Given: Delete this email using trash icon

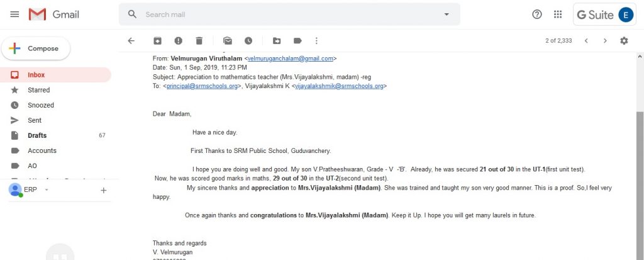Looking at the screenshot, I should [199, 41].
